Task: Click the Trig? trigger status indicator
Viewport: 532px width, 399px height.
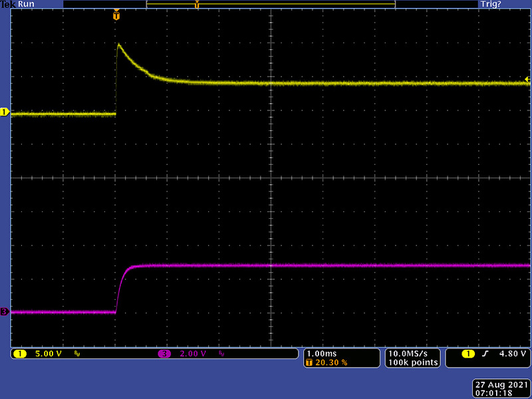Action: [490, 4]
